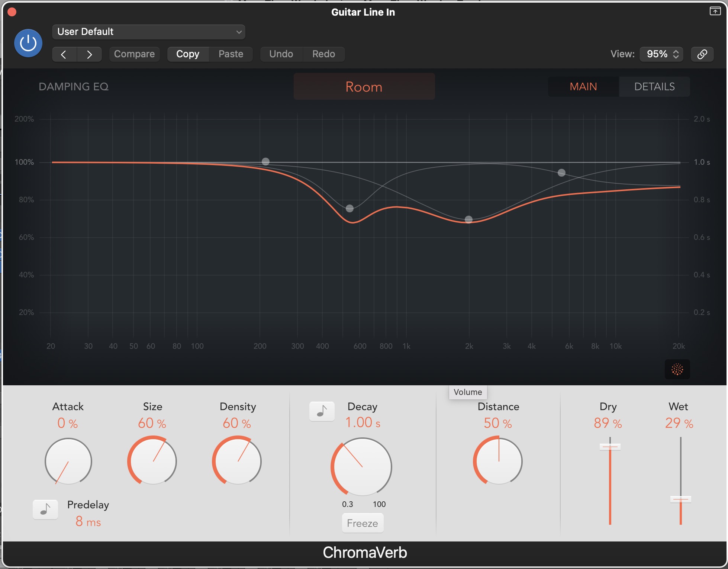728x569 pixels.
Task: Go to next preset arrow
Action: [x=90, y=54]
